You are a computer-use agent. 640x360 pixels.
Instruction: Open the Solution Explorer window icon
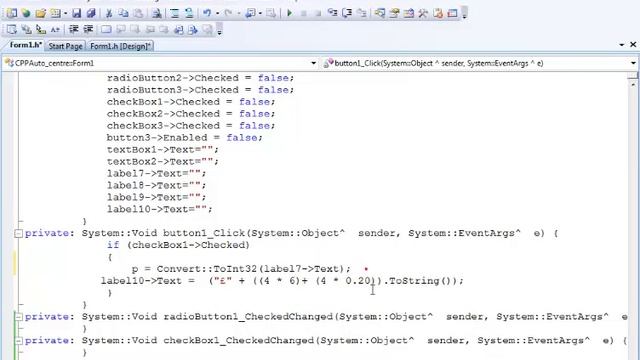pyautogui.click(x=380, y=13)
